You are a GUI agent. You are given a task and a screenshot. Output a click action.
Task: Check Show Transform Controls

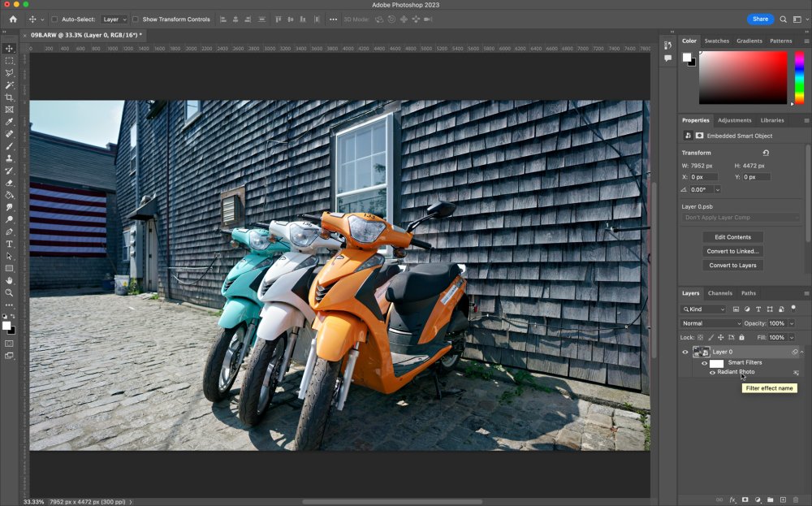coord(136,19)
